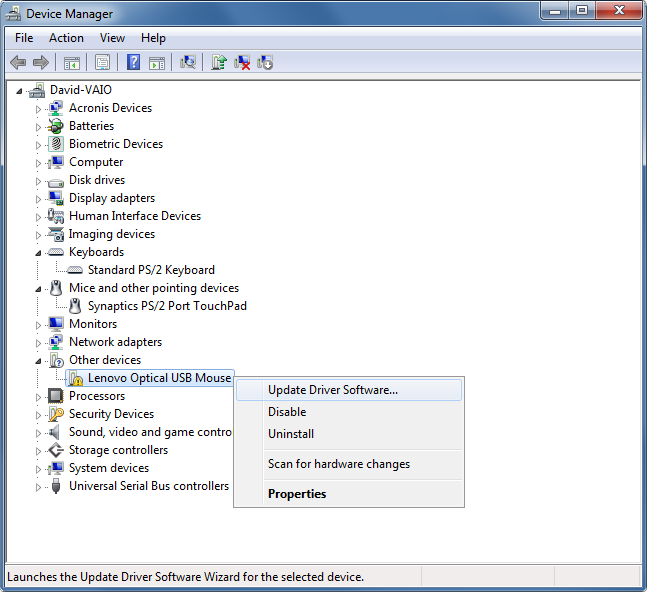Choose Disable from the context menu

pos(349,412)
